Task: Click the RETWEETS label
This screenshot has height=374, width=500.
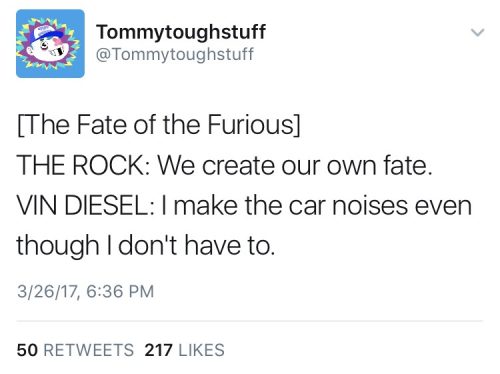Action: tap(89, 350)
